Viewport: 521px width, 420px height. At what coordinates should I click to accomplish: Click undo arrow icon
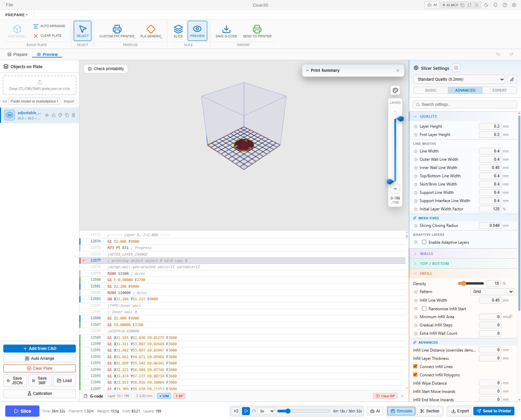tap(498, 54)
